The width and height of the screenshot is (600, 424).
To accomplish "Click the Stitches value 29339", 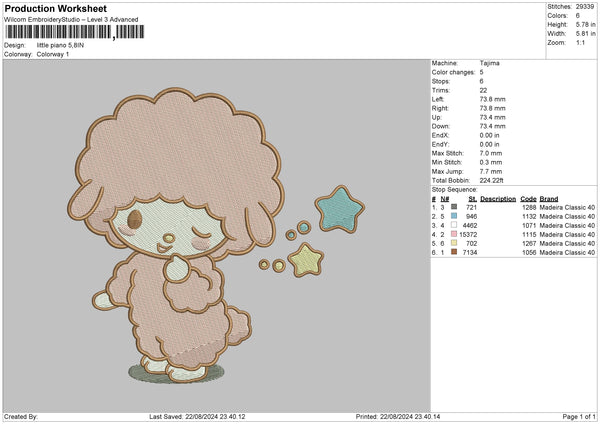I will click(x=585, y=7).
